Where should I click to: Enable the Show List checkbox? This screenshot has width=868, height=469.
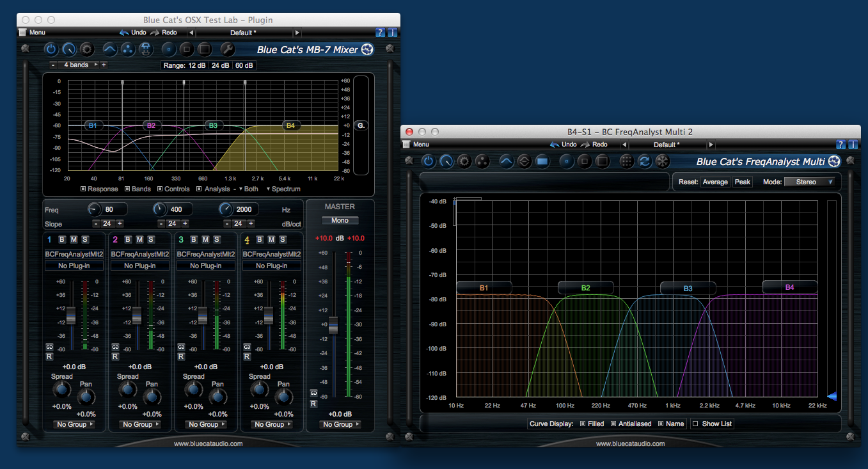point(695,424)
